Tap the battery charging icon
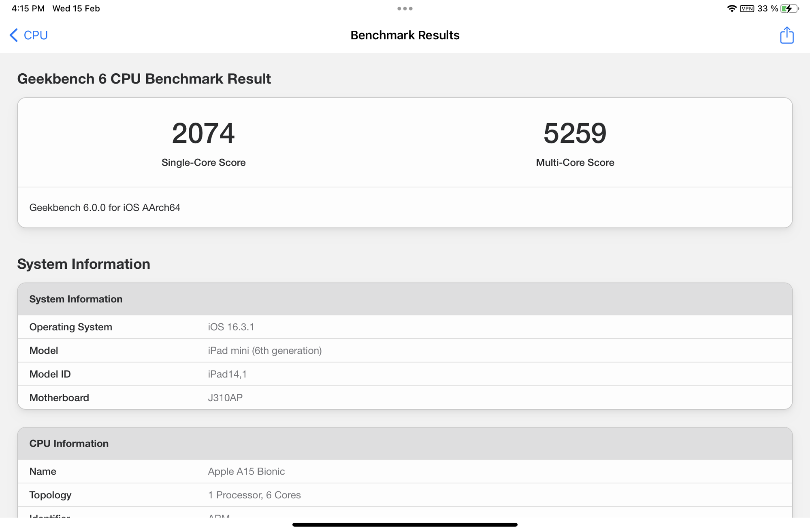 point(789,9)
